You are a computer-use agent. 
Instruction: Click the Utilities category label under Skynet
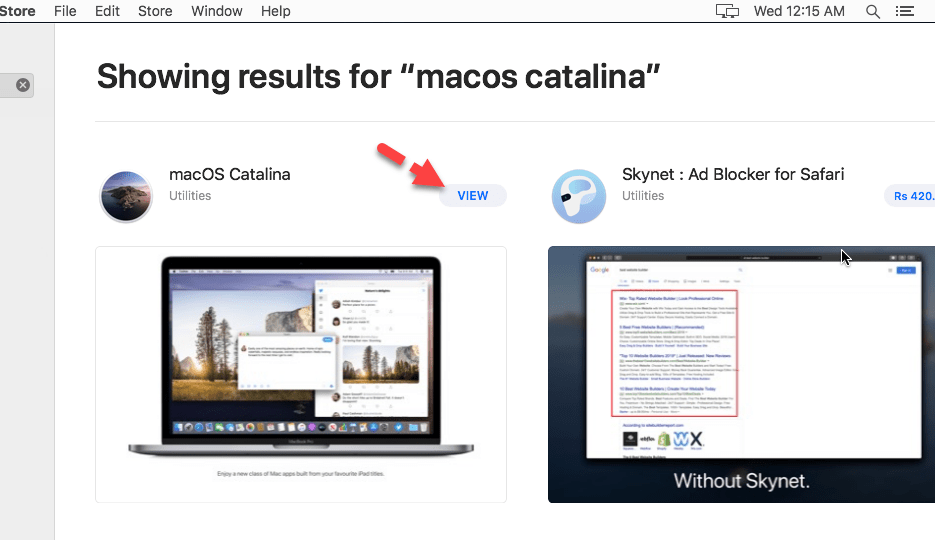(642, 196)
